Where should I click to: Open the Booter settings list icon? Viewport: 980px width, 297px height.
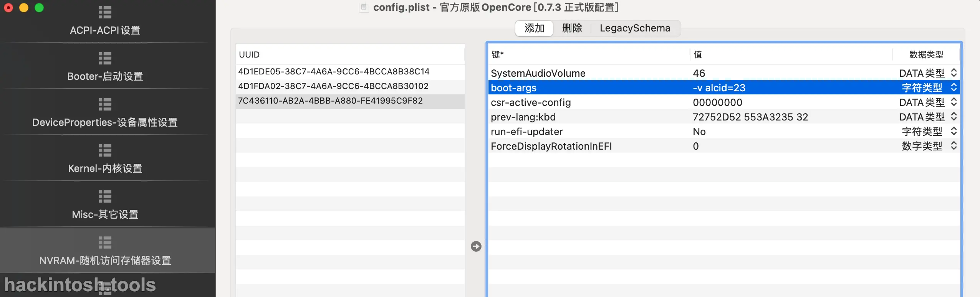coord(105,58)
